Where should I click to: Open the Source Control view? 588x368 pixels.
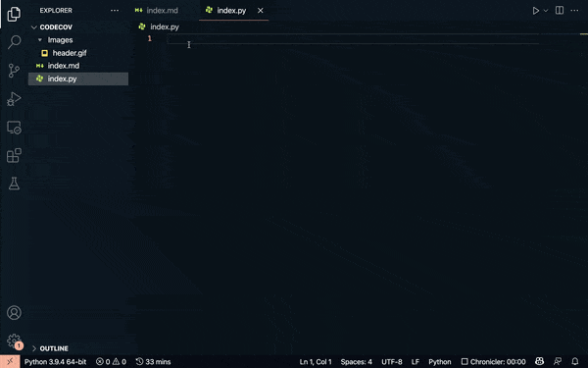[x=14, y=71]
